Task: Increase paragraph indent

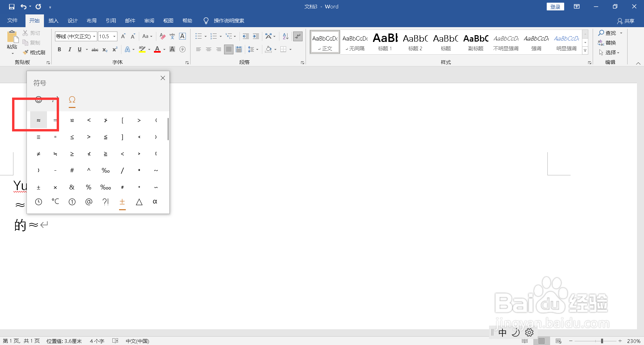Action: click(256, 36)
